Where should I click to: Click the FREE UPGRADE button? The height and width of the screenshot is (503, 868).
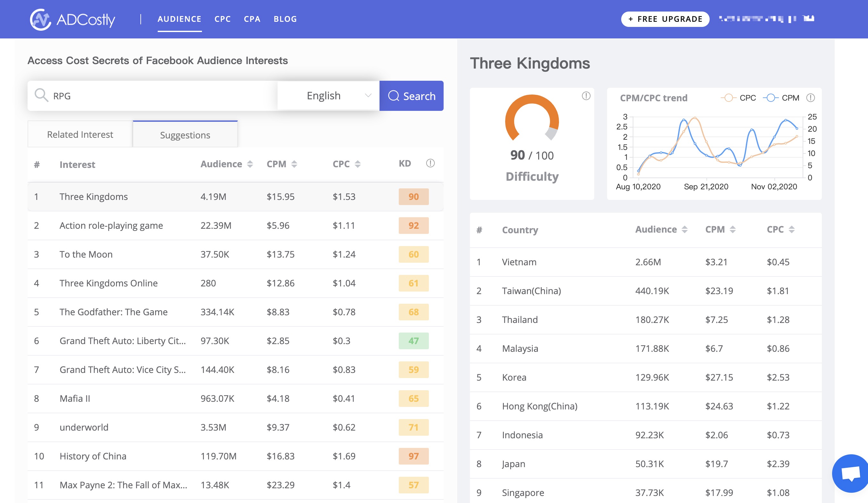coord(665,19)
